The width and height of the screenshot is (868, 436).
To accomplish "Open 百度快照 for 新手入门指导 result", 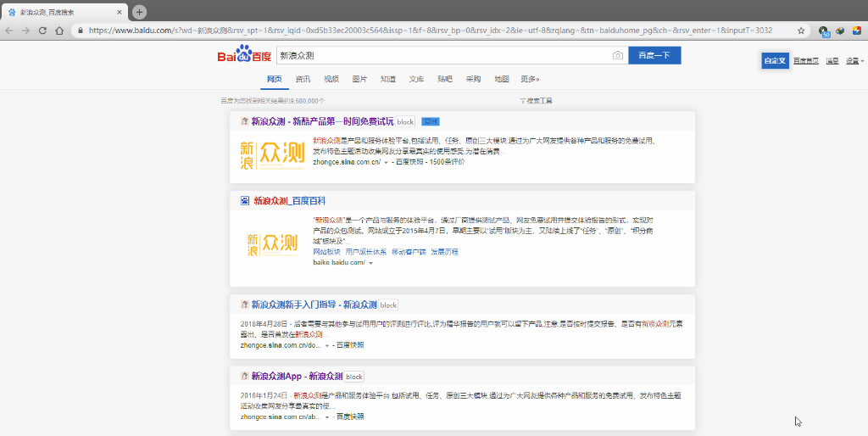I will coord(350,345).
